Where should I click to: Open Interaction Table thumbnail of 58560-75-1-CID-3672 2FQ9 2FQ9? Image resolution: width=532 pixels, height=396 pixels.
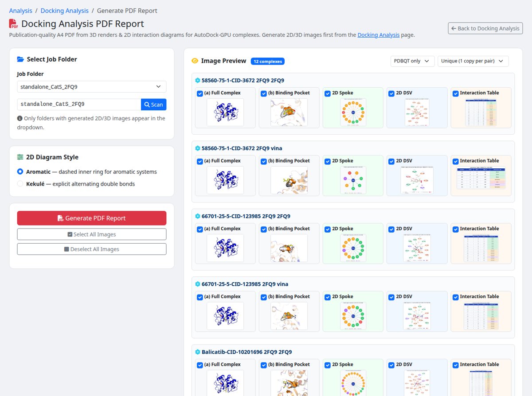[481, 112]
